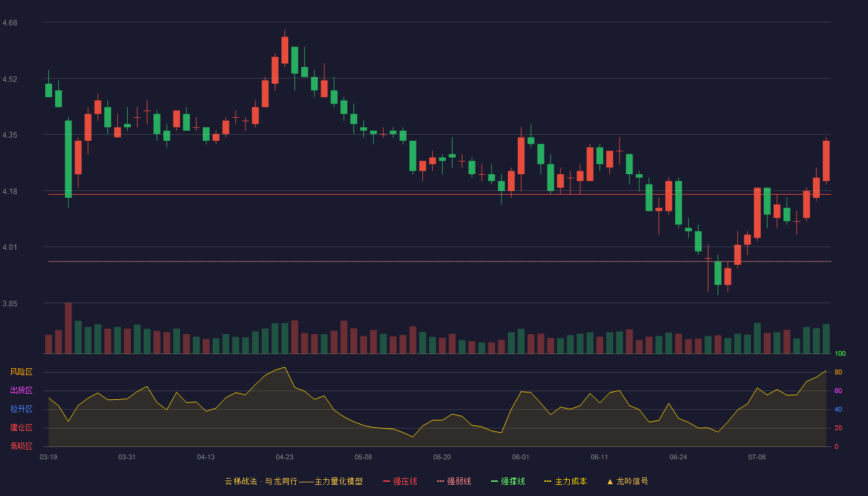868x496 pixels.
Task: Click the pink dashed icon beside 强弱线
Action: coord(441,481)
